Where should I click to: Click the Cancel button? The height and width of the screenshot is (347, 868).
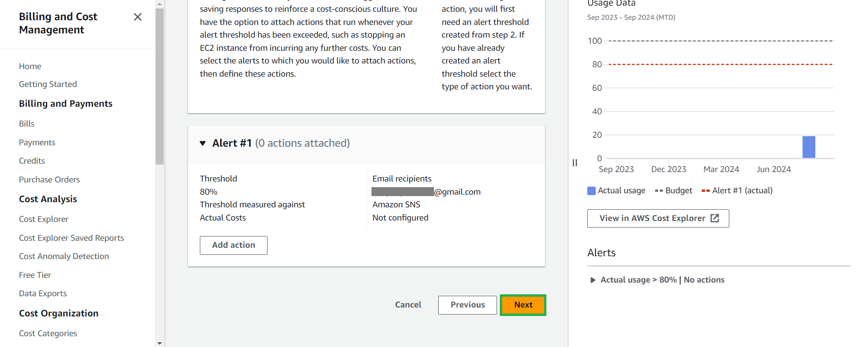(x=408, y=305)
